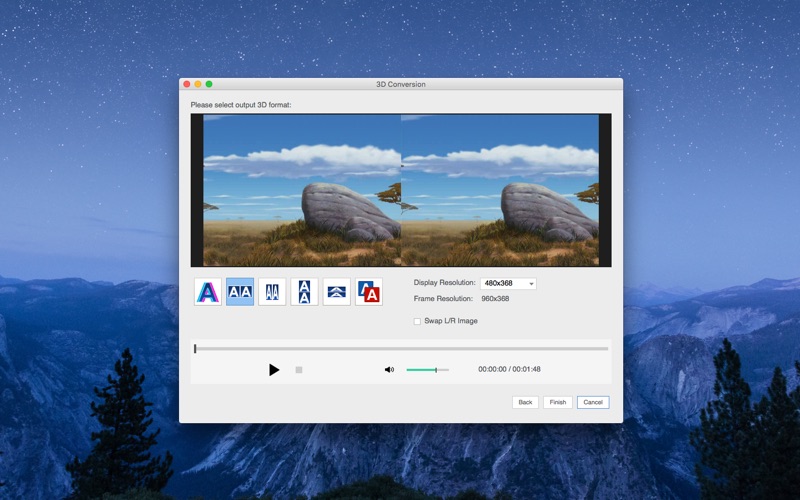Pick the top-and-bottom 3D format
This screenshot has width=800, height=500.
304,292
